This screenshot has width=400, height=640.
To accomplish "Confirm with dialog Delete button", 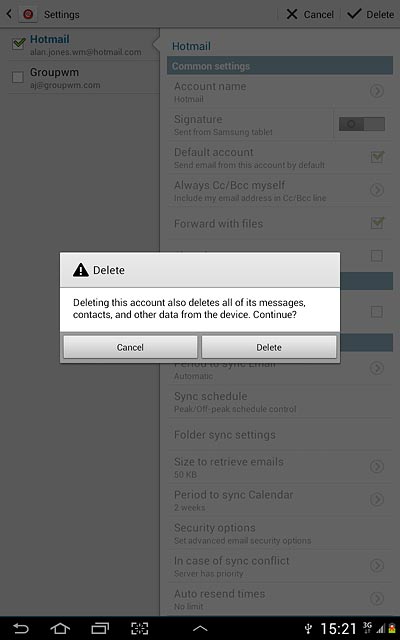I will pyautogui.click(x=269, y=347).
